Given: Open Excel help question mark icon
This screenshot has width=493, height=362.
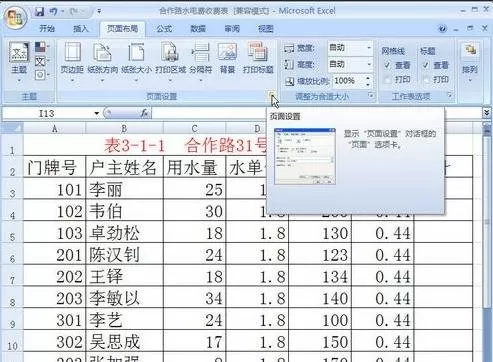Looking at the screenshot, I should (442, 29).
